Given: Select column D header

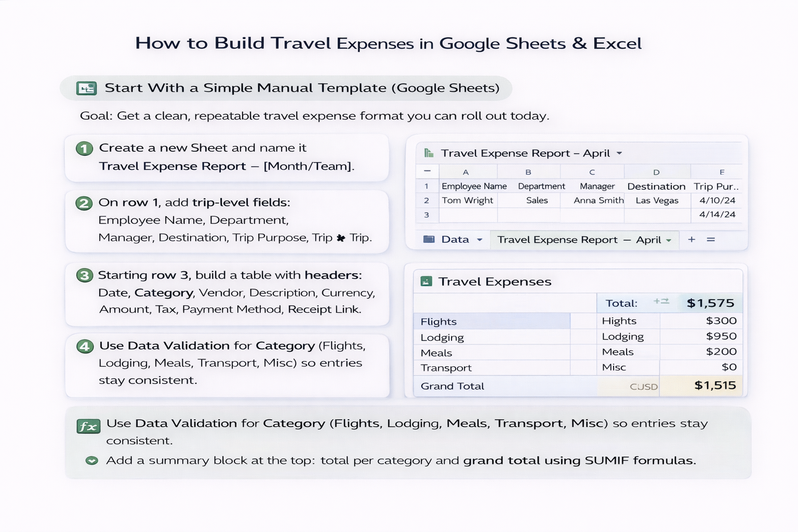Looking at the screenshot, I should point(657,172).
